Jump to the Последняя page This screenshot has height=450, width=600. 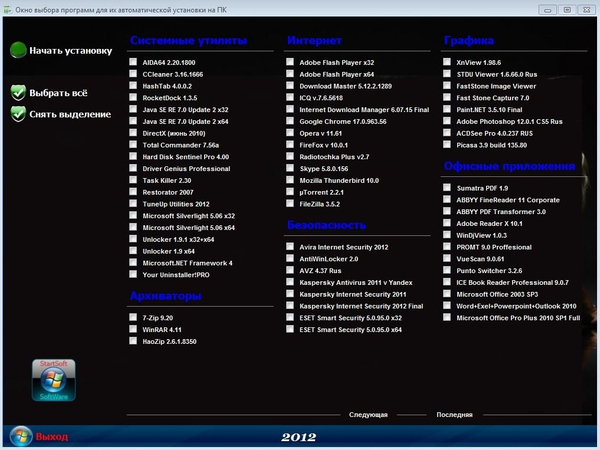click(x=454, y=415)
